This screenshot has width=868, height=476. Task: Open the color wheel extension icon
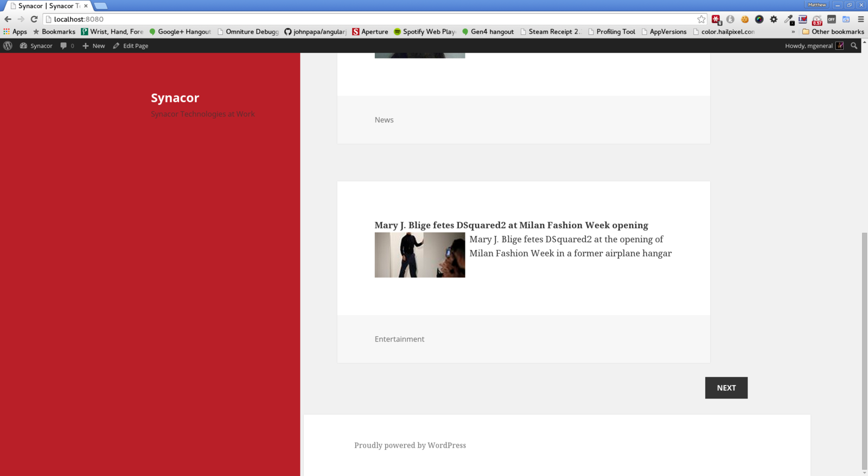(x=759, y=19)
